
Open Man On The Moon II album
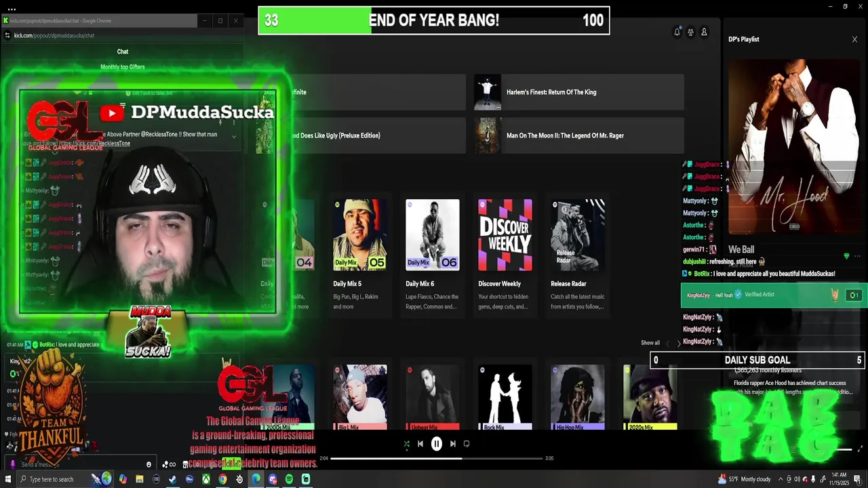click(578, 136)
